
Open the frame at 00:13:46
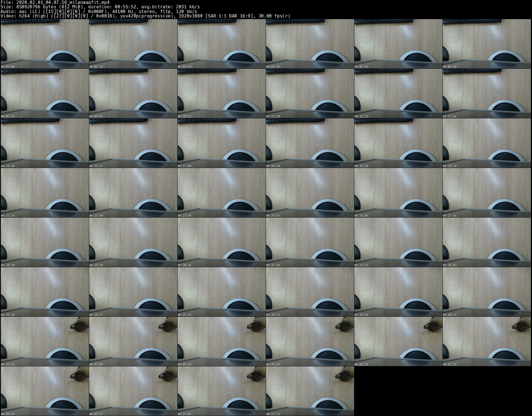coord(487,93)
